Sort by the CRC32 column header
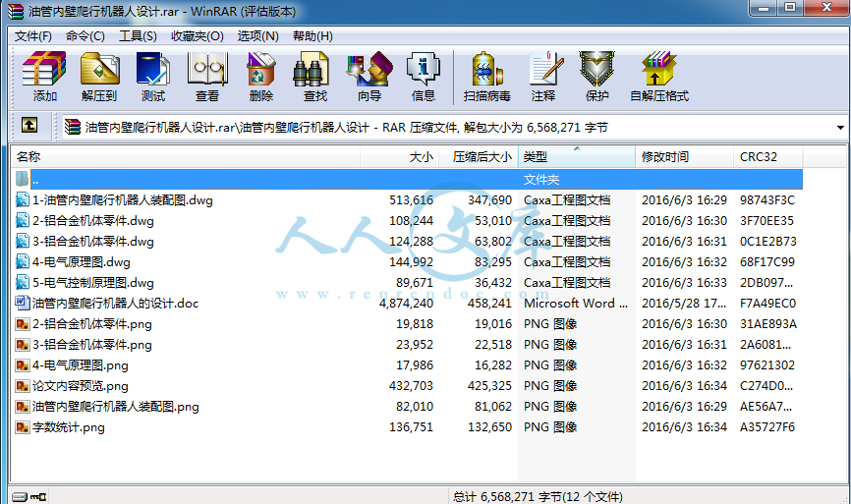The image size is (851, 504). click(767, 157)
